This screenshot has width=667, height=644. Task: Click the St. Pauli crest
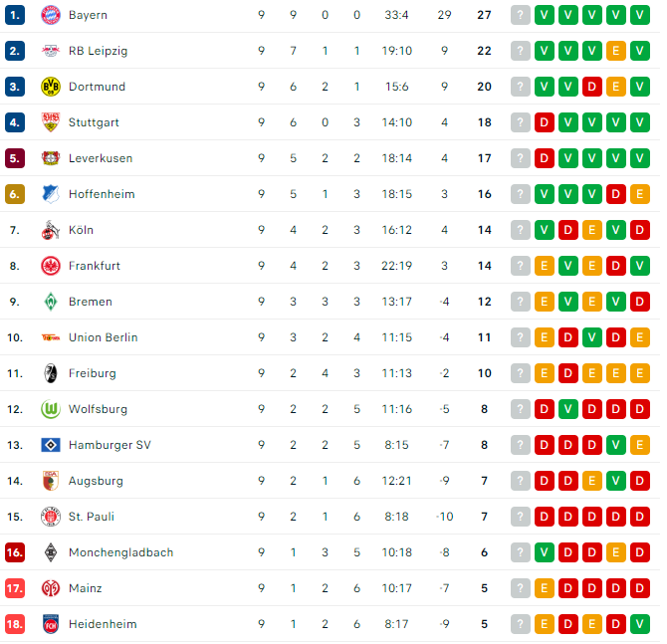pyautogui.click(x=51, y=517)
